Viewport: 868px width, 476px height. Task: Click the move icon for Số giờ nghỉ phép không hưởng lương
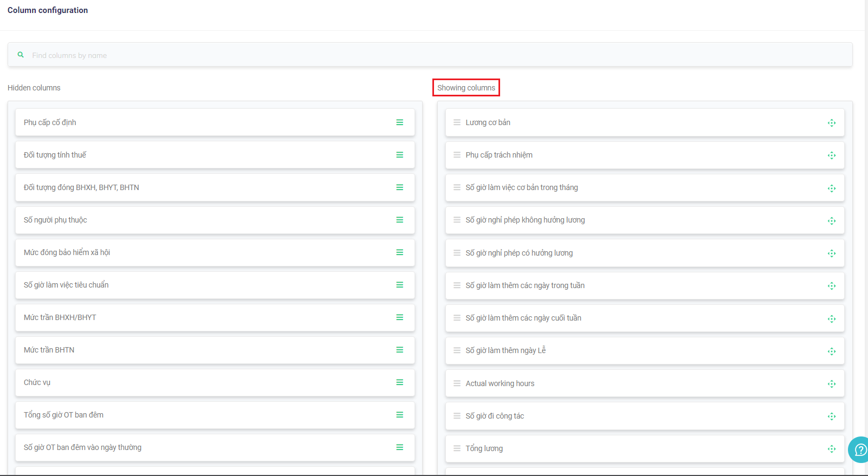[832, 221]
